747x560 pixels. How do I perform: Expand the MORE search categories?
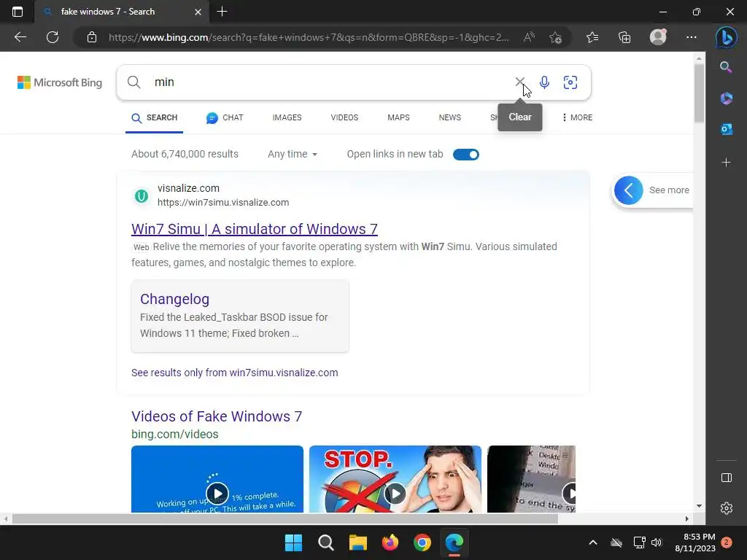coord(577,117)
